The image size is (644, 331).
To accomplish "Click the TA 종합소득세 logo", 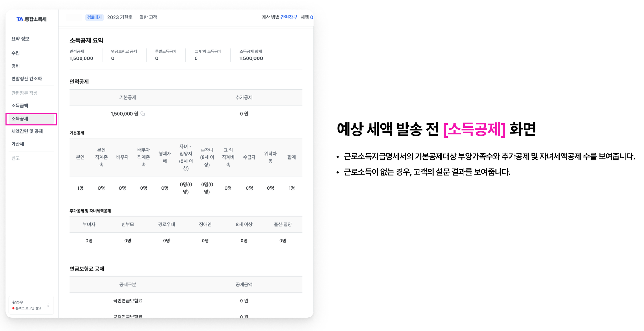I will [x=31, y=19].
